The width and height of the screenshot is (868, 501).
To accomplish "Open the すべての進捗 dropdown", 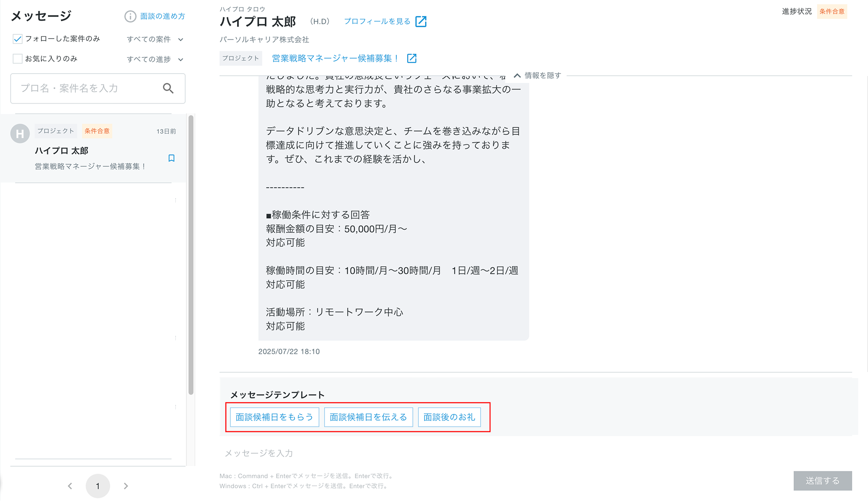I will (x=155, y=59).
